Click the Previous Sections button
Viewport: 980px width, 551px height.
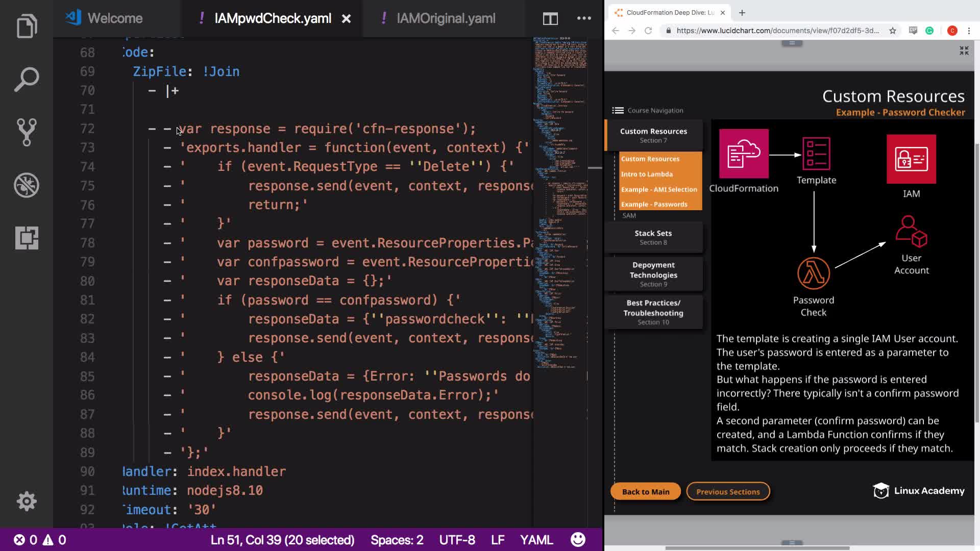[728, 491]
